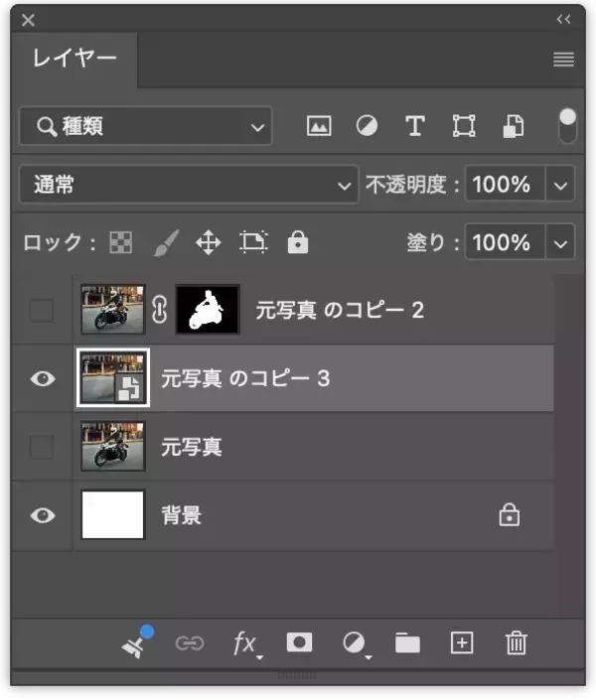The width and height of the screenshot is (596, 700).
Task: Filter layers by pixel layer icon
Action: [x=319, y=126]
